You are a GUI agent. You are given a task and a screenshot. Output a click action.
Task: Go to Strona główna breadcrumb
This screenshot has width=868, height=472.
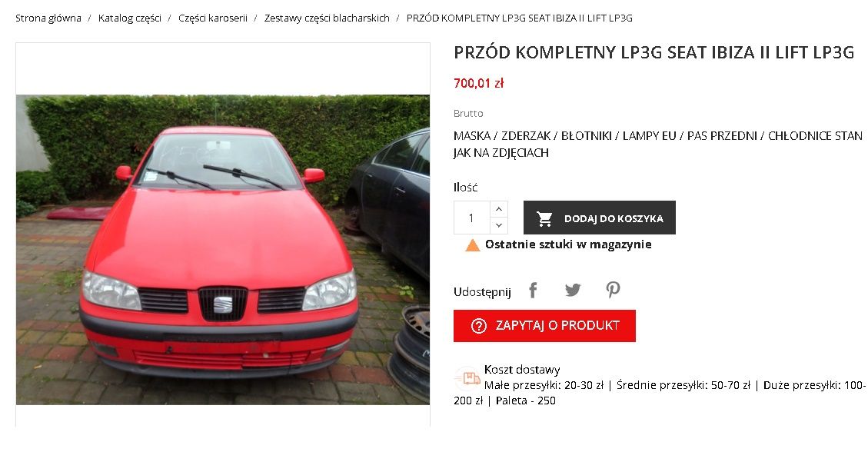[x=48, y=18]
